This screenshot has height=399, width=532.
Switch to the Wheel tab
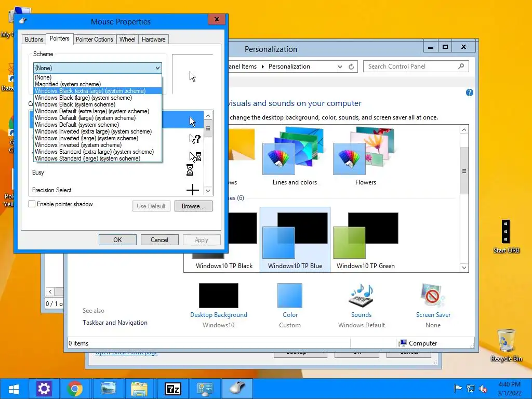(x=127, y=39)
